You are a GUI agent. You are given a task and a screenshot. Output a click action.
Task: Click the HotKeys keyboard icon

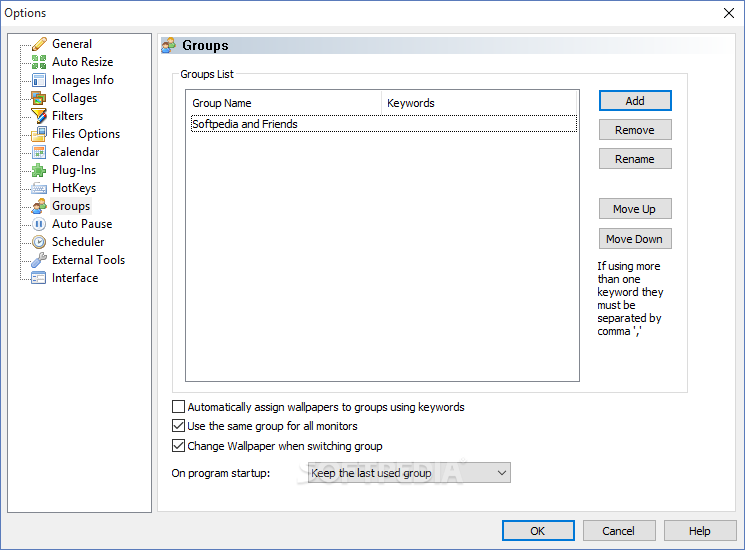(39, 188)
